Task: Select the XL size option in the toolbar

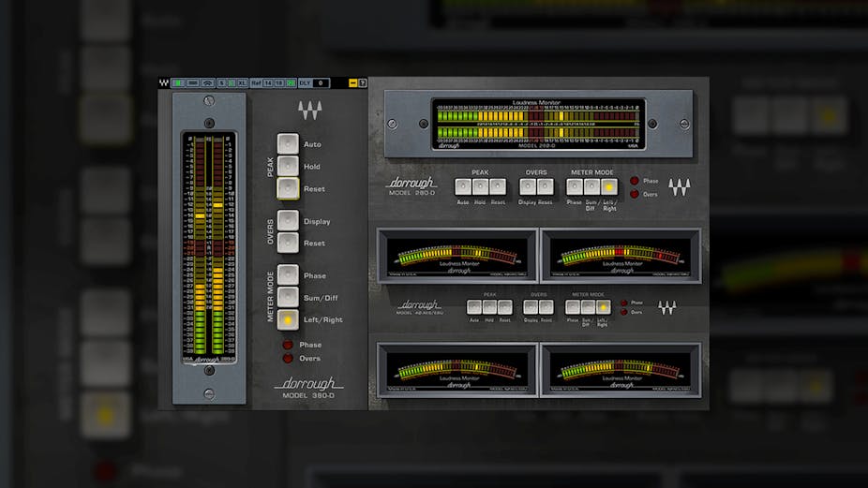Action: click(x=242, y=83)
